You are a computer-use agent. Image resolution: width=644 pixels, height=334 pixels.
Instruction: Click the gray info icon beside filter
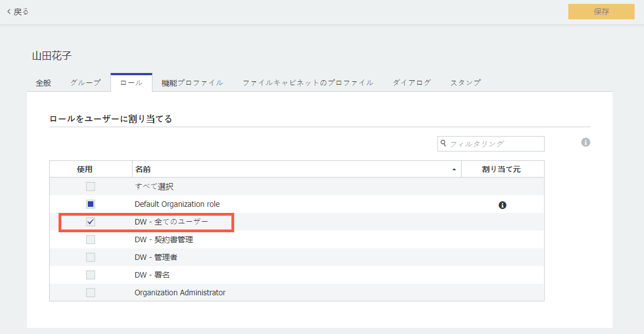585,142
